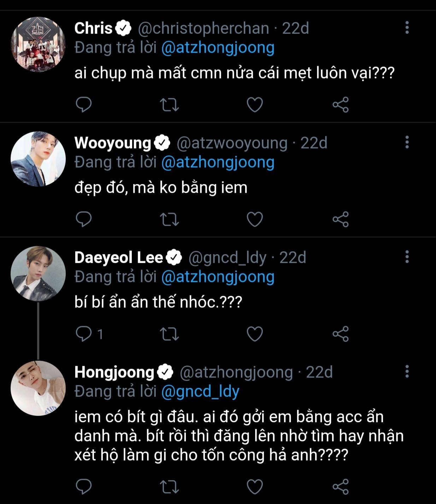View Wooyoung's profile picture
436x504 pixels.
click(38, 159)
